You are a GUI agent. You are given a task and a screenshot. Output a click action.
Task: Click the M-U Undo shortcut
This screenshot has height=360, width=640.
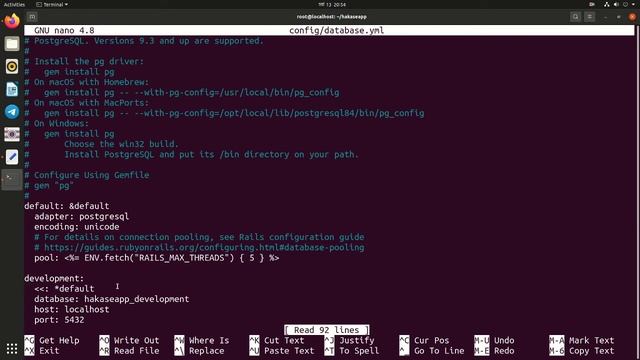[494, 340]
